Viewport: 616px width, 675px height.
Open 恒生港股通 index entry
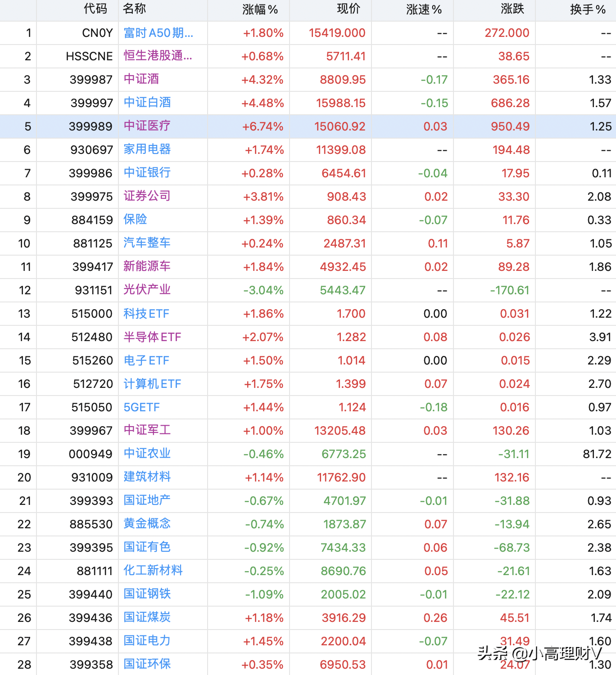158,56
